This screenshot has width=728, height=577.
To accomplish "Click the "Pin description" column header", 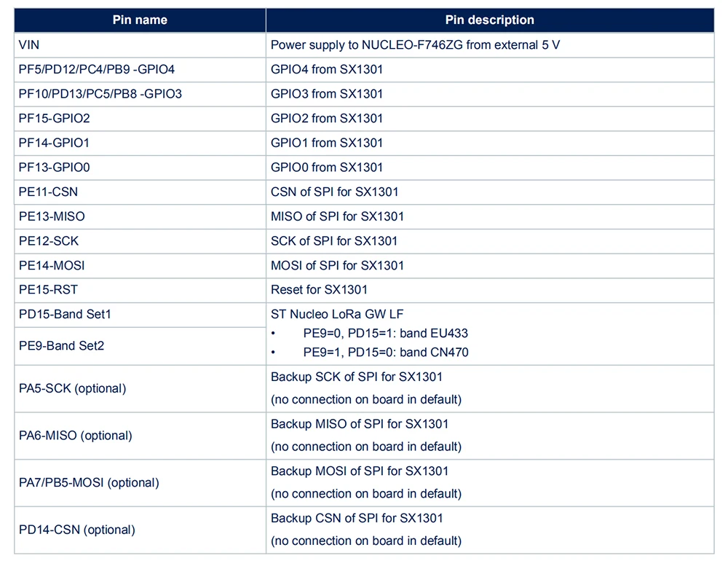I will tap(489, 20).
